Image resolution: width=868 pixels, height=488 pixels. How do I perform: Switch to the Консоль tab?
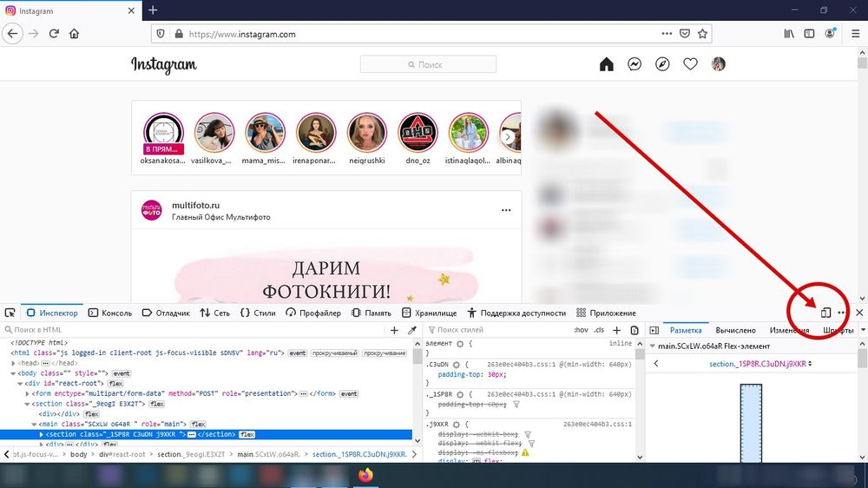(110, 313)
